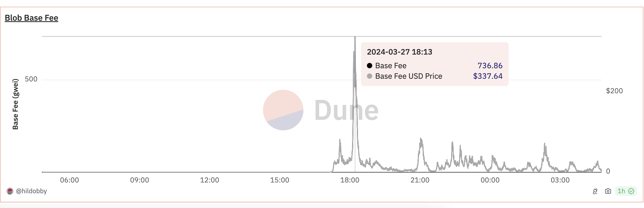Click the 1h refresh status badge
The image size is (644, 208).
pos(626,191)
